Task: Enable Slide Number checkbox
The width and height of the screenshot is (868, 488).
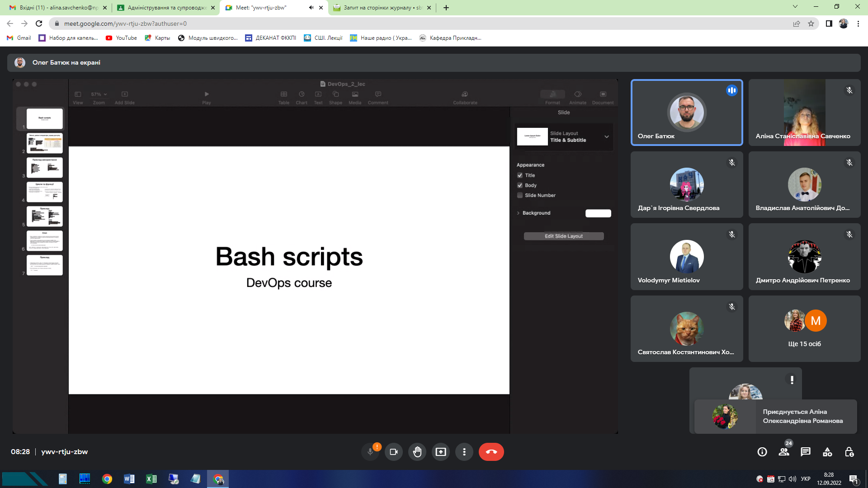Action: click(520, 195)
